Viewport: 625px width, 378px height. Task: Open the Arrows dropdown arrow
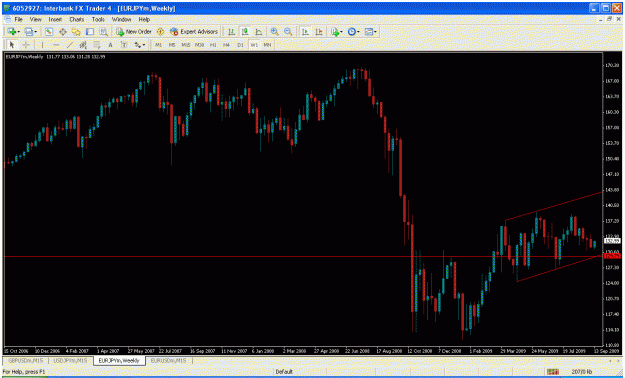coord(144,45)
